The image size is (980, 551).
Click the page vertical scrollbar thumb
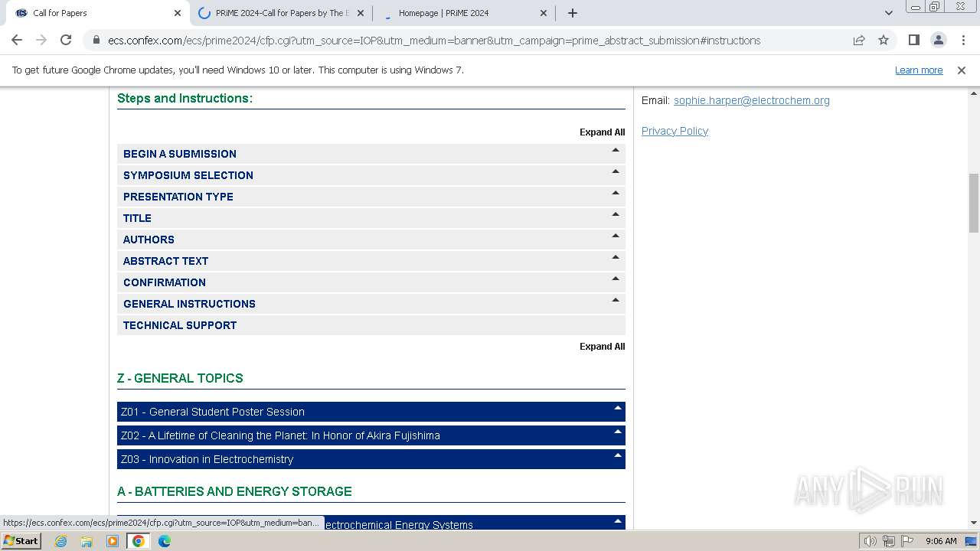pos(974,203)
